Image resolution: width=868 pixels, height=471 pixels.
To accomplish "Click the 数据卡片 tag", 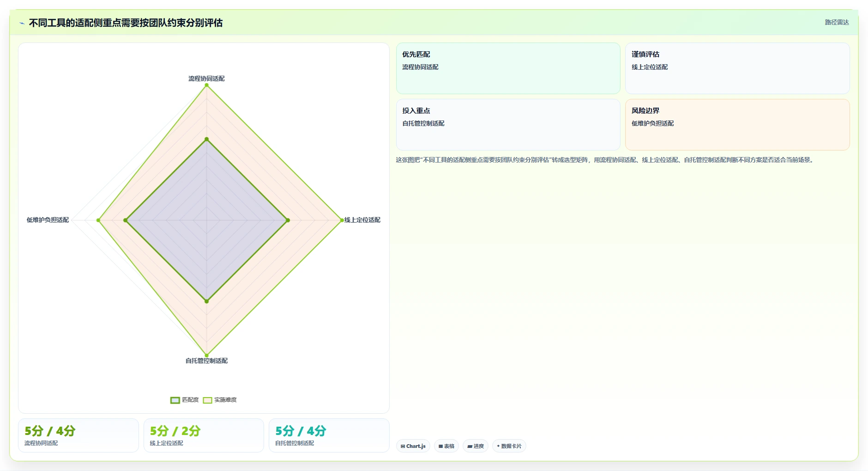I will pyautogui.click(x=509, y=446).
